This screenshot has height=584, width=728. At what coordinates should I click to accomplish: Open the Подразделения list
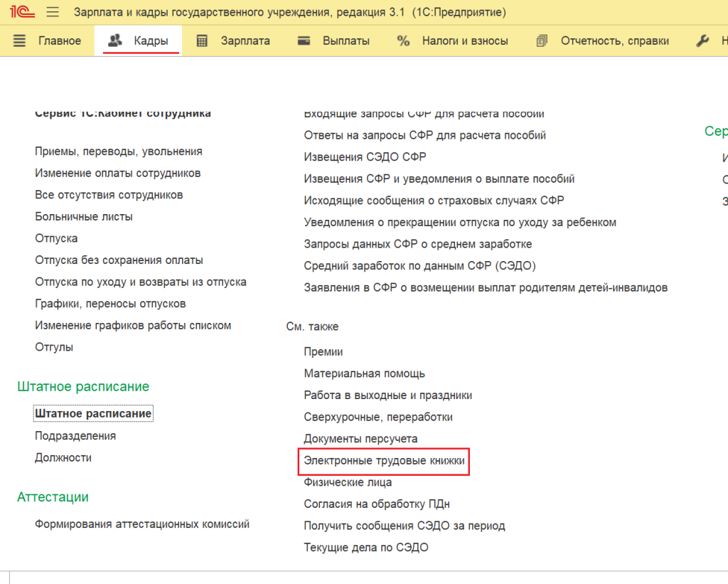coord(75,435)
